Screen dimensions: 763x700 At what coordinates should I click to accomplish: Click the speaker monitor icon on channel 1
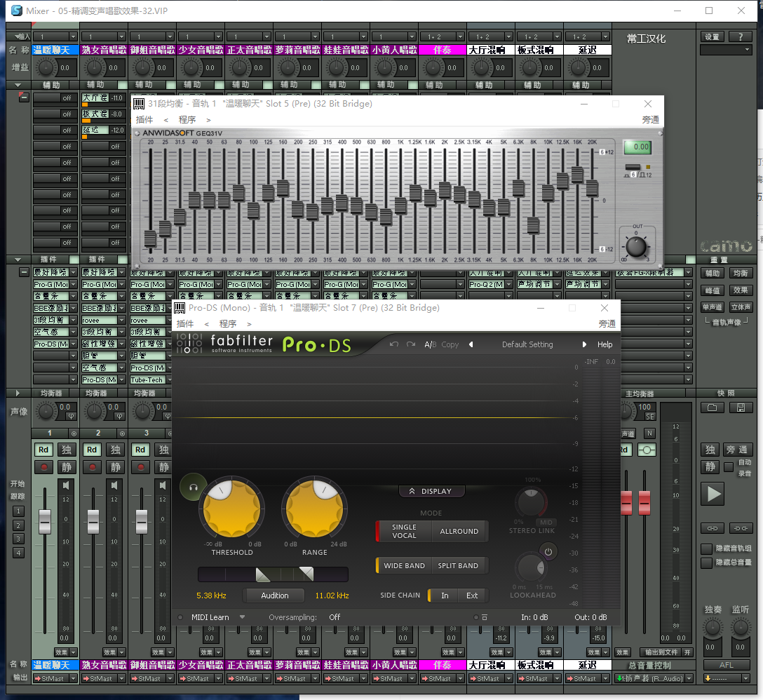66,485
